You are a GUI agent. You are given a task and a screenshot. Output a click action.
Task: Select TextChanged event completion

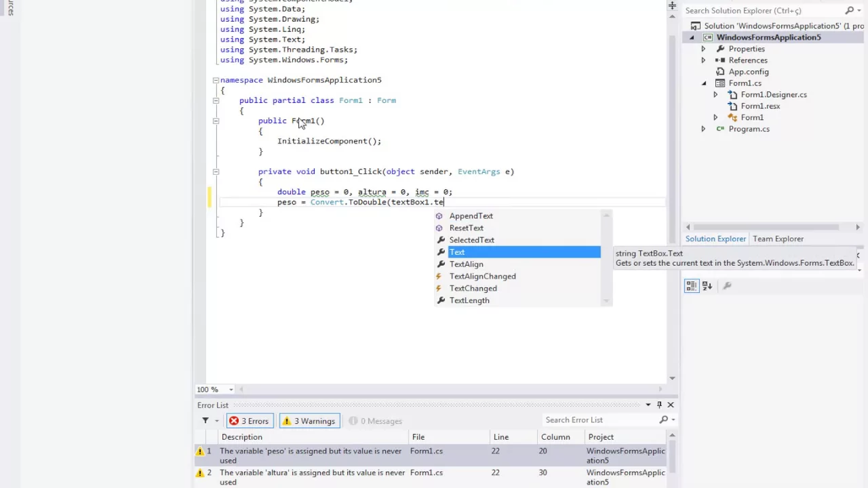473,289
